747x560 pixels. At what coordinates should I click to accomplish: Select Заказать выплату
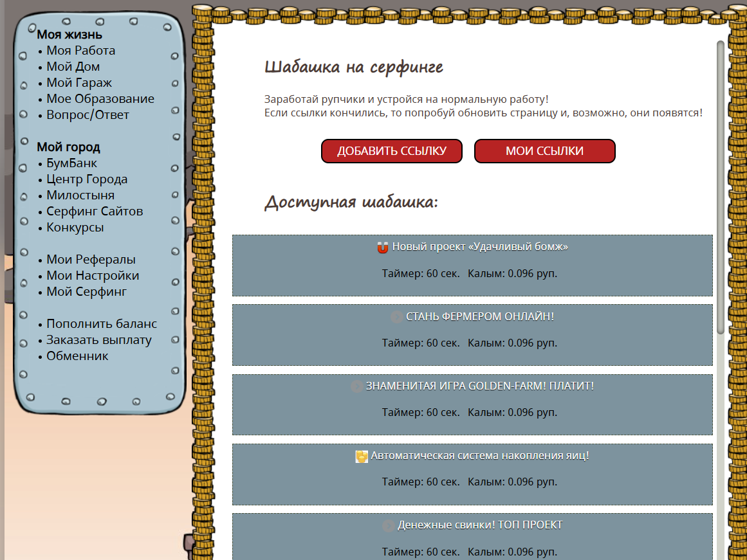pyautogui.click(x=98, y=340)
